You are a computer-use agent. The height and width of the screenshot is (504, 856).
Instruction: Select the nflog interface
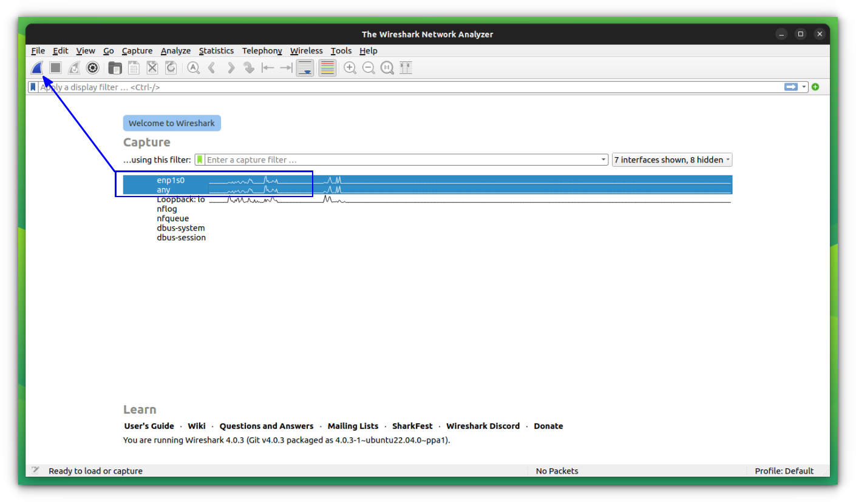pyautogui.click(x=427, y=209)
